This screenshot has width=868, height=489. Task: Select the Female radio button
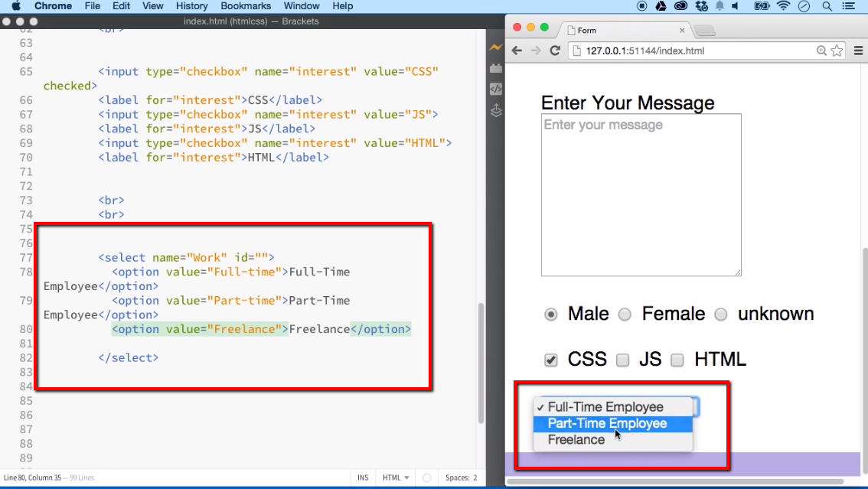[625, 314]
